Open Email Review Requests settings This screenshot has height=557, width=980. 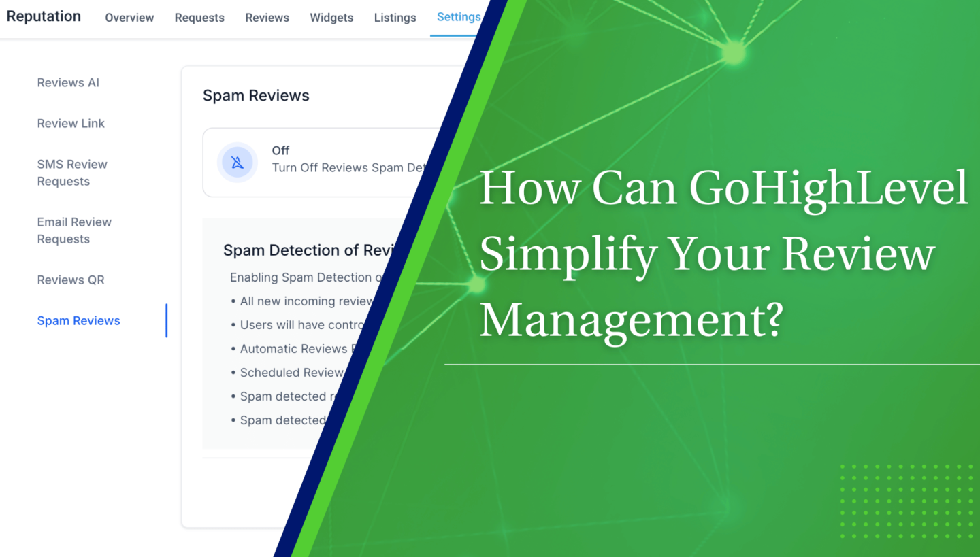click(x=74, y=230)
